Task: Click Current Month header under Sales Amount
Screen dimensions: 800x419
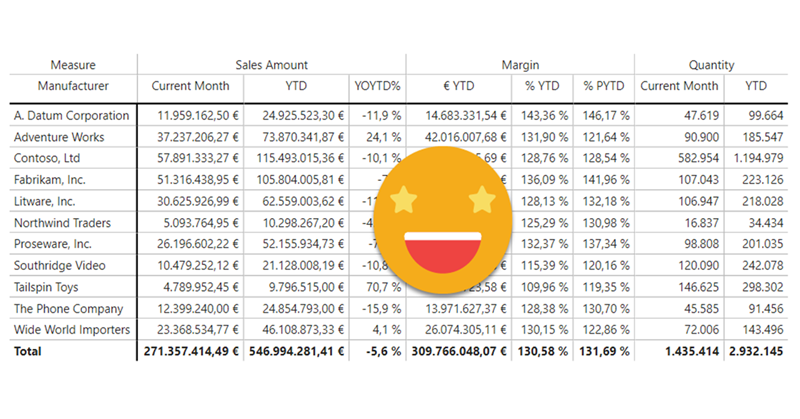Action: pos(190,87)
